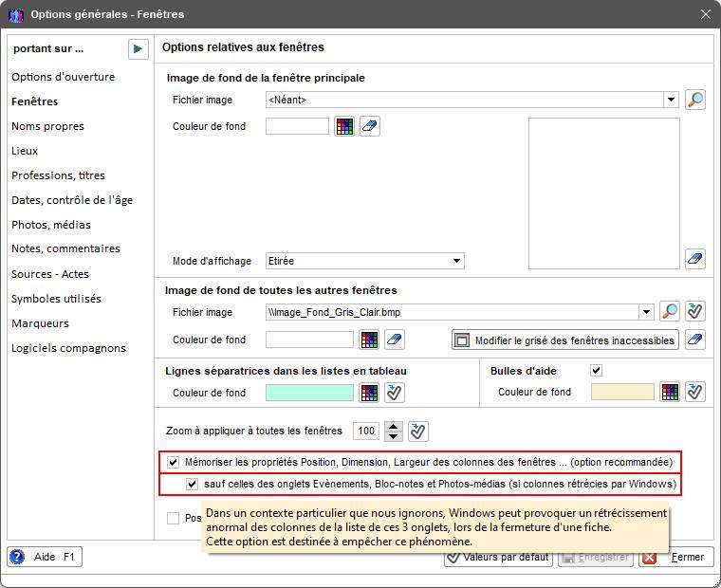
Task: Click the mint green separator lines swatch
Action: tap(309, 393)
